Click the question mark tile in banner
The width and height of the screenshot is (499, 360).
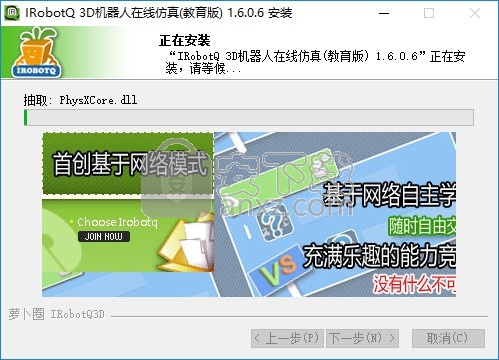pos(274,223)
